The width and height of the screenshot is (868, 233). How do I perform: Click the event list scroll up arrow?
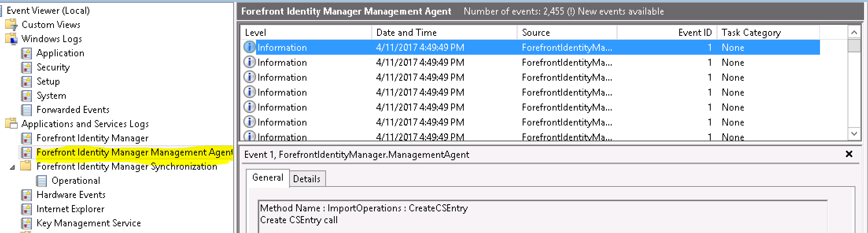(854, 32)
